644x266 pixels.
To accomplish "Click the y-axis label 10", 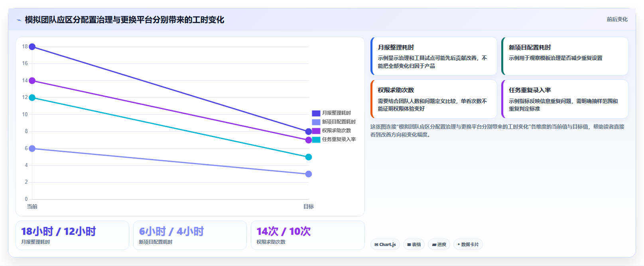I will point(25,115).
